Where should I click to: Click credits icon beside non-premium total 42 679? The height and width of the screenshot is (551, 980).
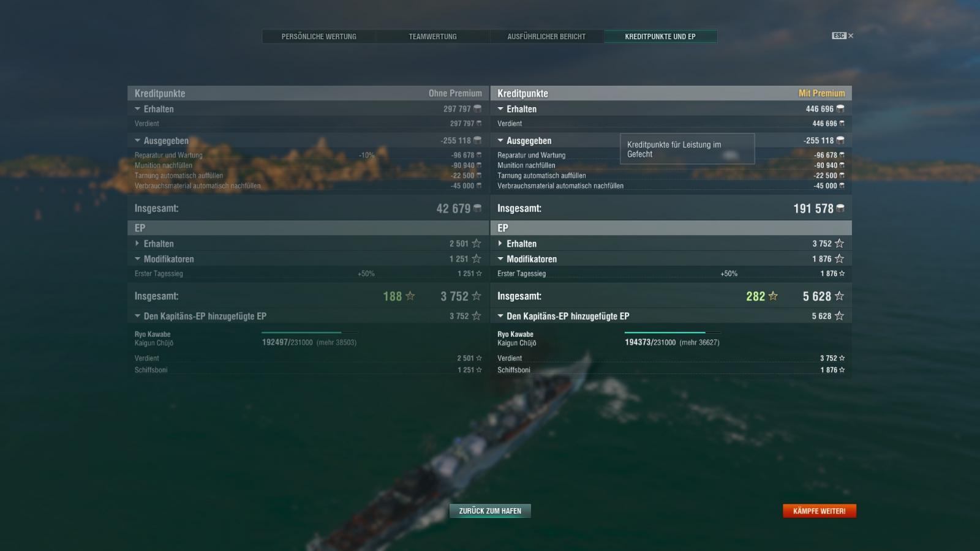click(477, 209)
